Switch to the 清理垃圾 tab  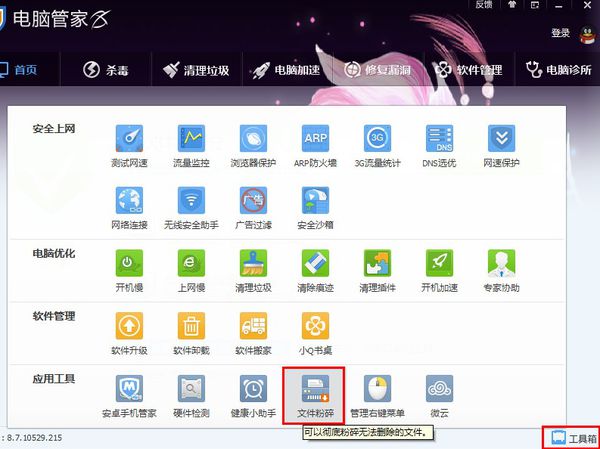click(196, 70)
